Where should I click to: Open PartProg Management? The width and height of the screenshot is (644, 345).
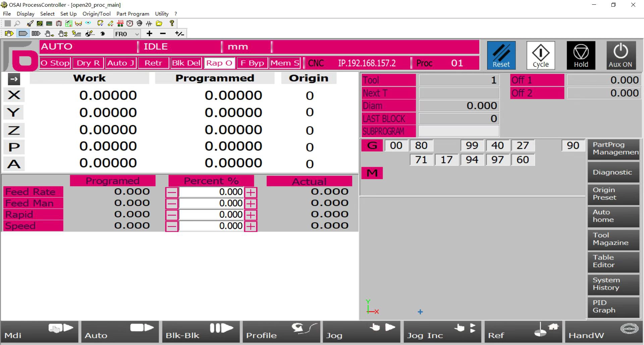[x=613, y=149]
